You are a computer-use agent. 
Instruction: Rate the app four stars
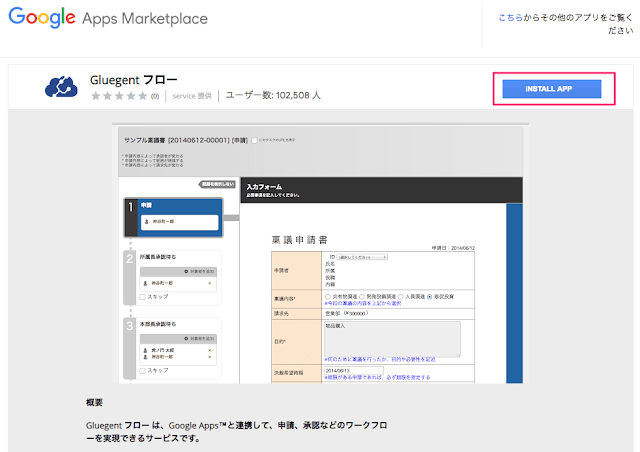(131, 96)
